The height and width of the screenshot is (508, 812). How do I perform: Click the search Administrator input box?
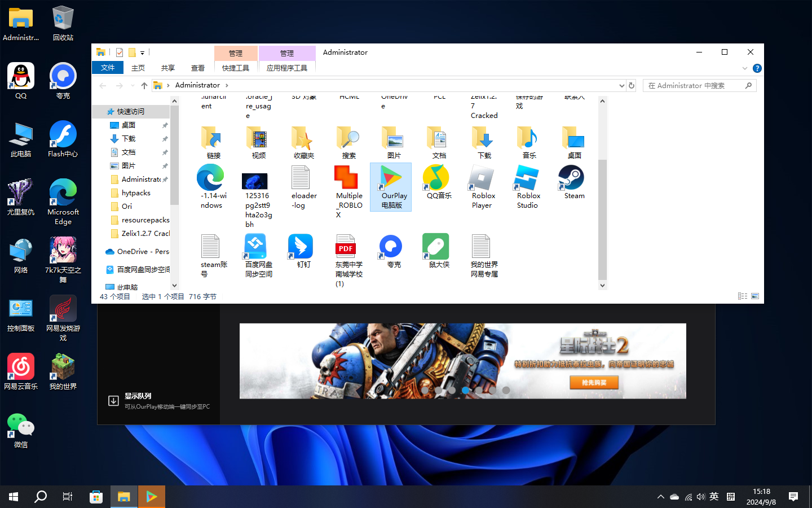coord(694,86)
